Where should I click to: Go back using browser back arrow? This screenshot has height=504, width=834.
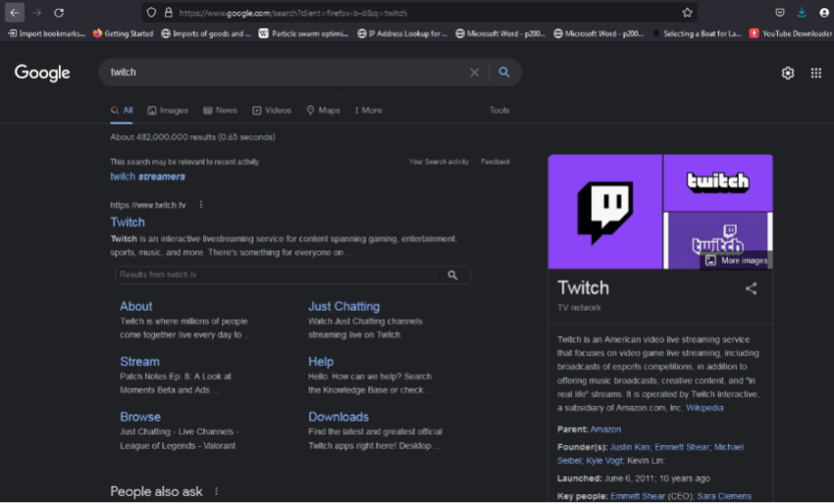pyautogui.click(x=15, y=13)
